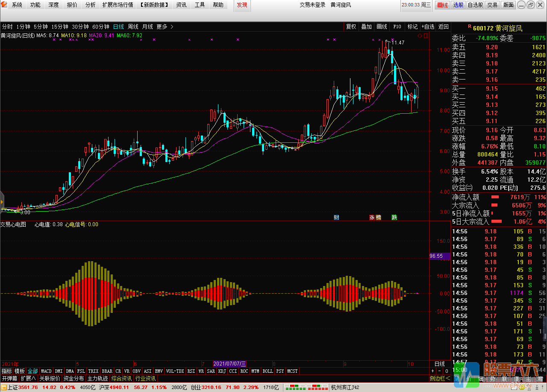Image resolution: width=547 pixels, height=392 pixels.
Task: Click the red R icon beside 600172
Action: tap(470, 27)
